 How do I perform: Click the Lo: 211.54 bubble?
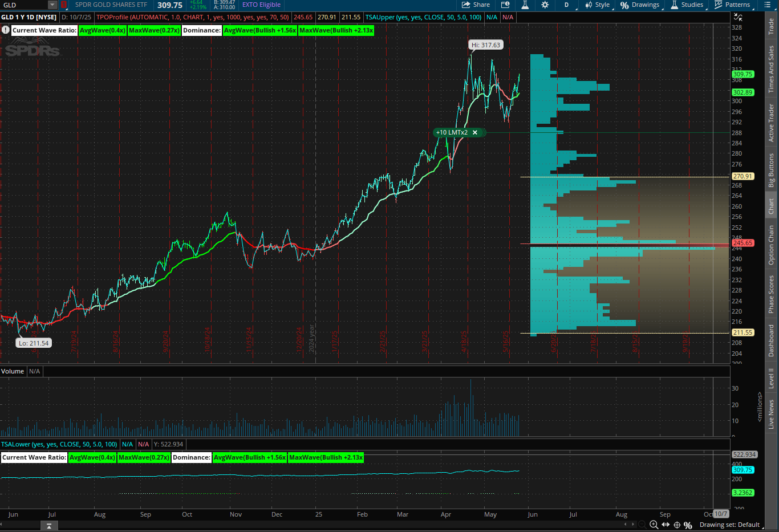34,343
